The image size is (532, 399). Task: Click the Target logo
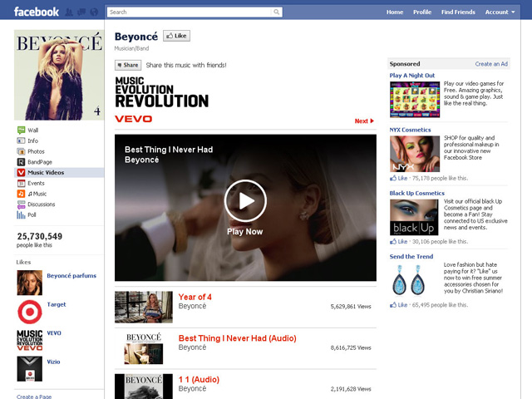[x=30, y=312]
